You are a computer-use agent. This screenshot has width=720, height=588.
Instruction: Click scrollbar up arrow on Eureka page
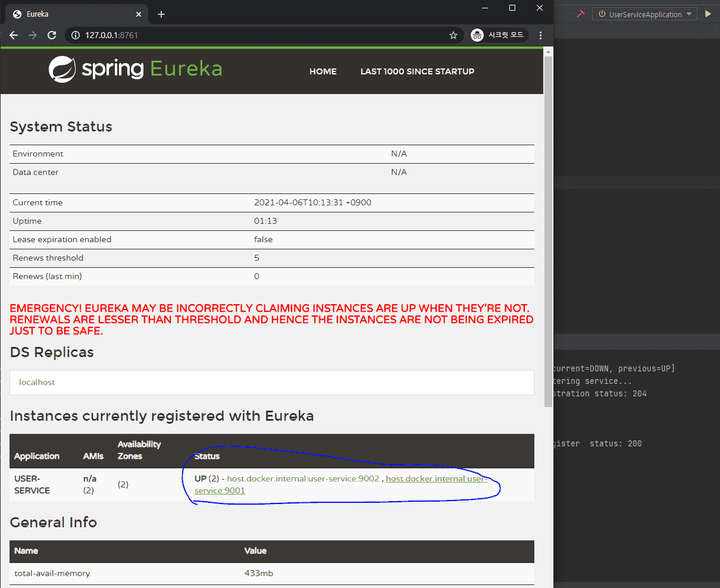point(548,52)
